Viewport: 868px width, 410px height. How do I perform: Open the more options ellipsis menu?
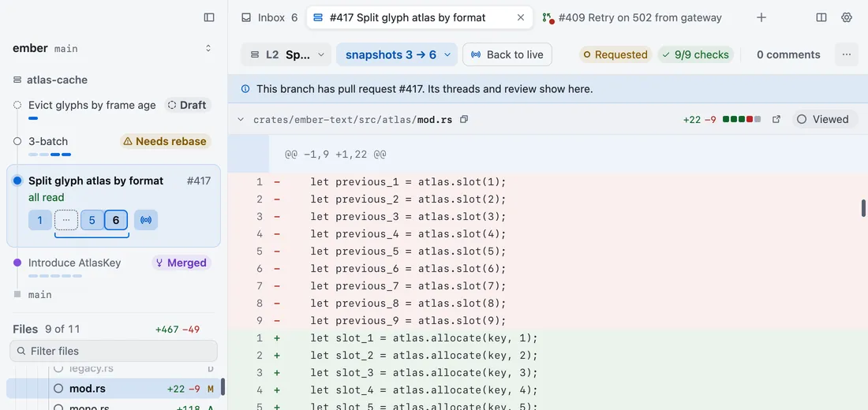(846, 54)
